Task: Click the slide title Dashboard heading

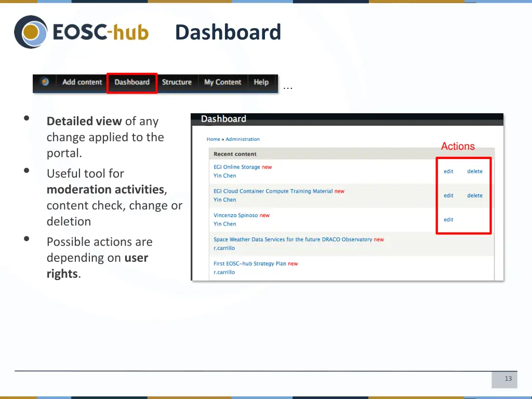Action: (x=228, y=32)
